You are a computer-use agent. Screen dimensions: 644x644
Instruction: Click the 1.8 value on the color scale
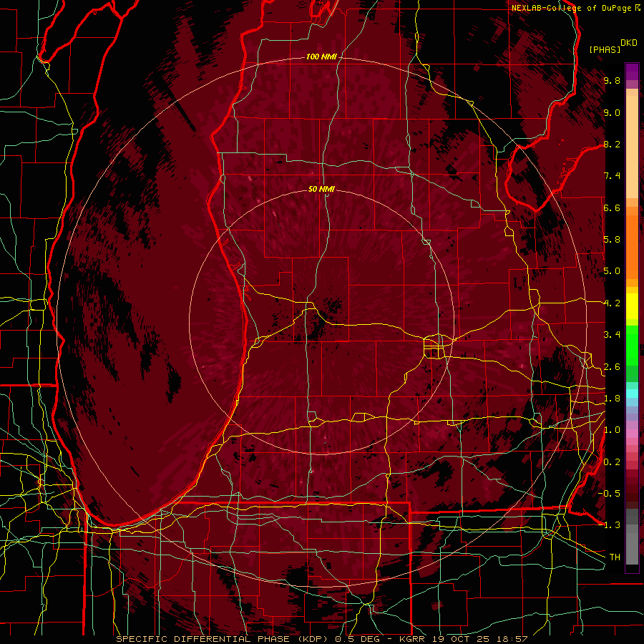pyautogui.click(x=612, y=399)
